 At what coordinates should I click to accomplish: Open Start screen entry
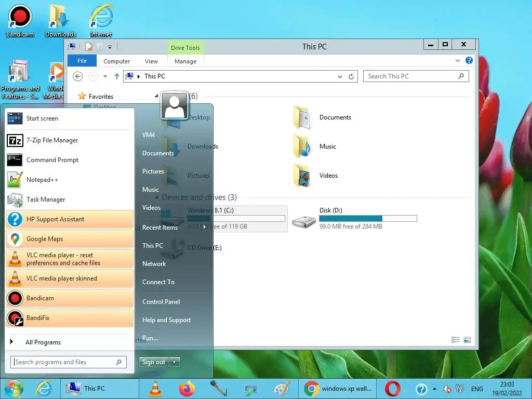coord(70,118)
